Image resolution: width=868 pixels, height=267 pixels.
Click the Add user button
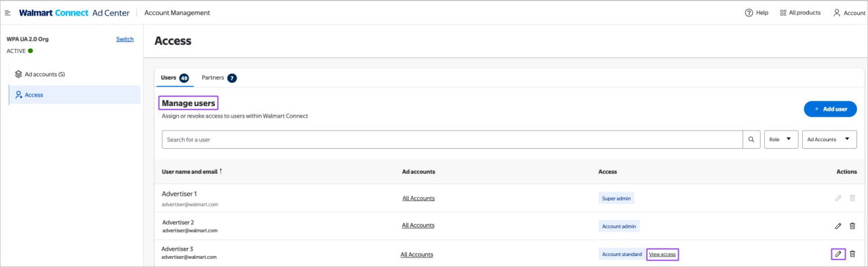click(830, 109)
